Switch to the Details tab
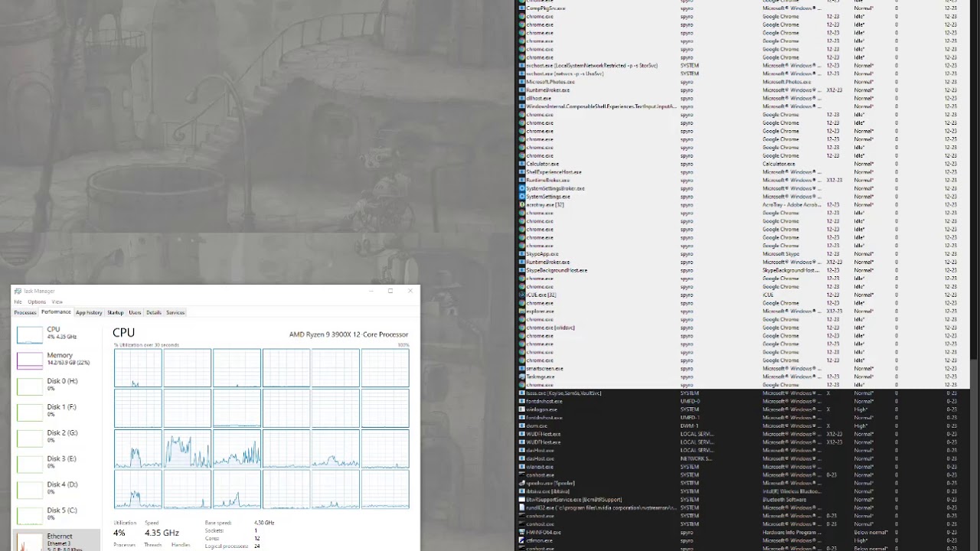 [x=154, y=312]
